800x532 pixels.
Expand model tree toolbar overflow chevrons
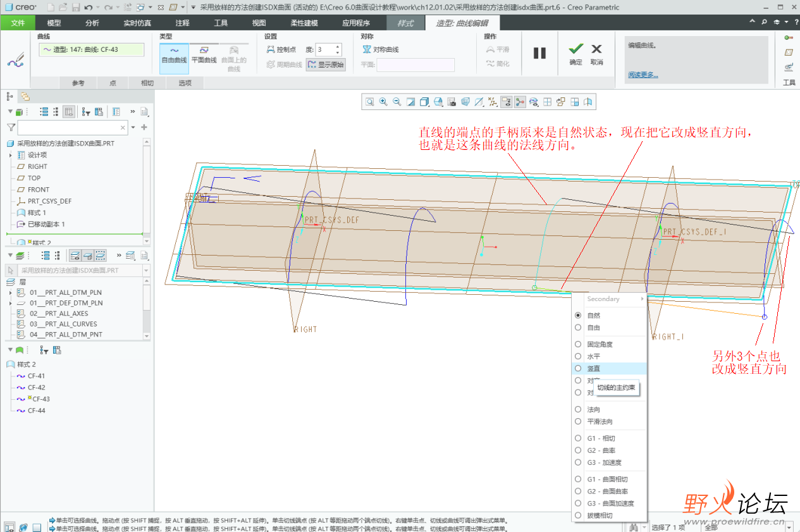pos(133,111)
